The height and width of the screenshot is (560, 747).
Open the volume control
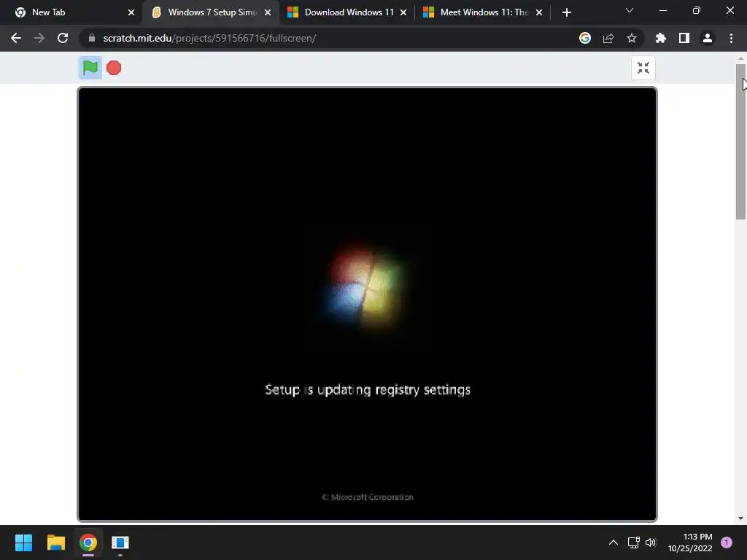coord(651,542)
